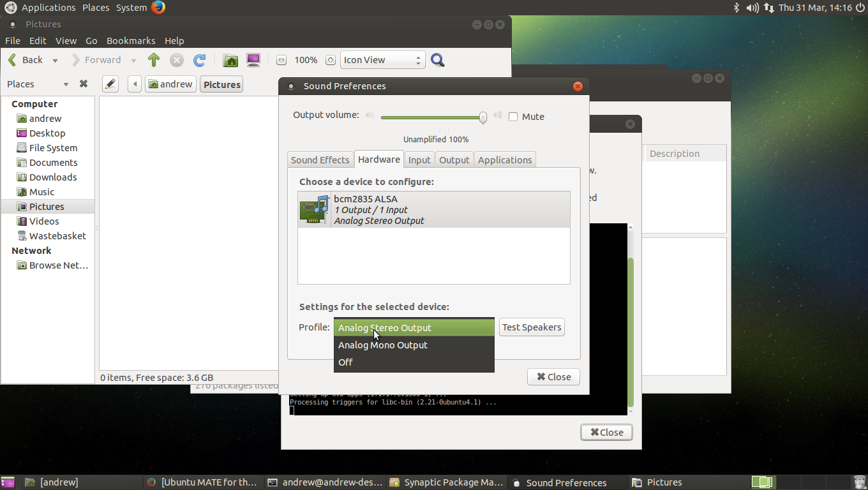868x490 pixels.
Task: Go up one folder with the green arrow
Action: coord(153,60)
